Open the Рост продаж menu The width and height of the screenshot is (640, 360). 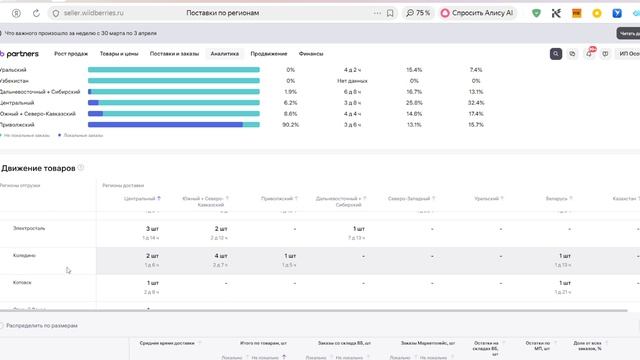(71, 53)
